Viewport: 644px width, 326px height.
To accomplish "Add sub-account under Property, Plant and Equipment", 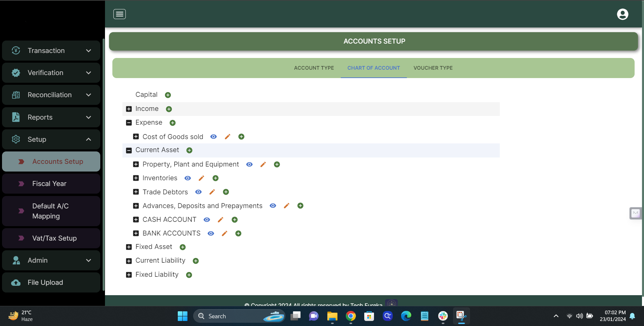I will [x=277, y=165].
